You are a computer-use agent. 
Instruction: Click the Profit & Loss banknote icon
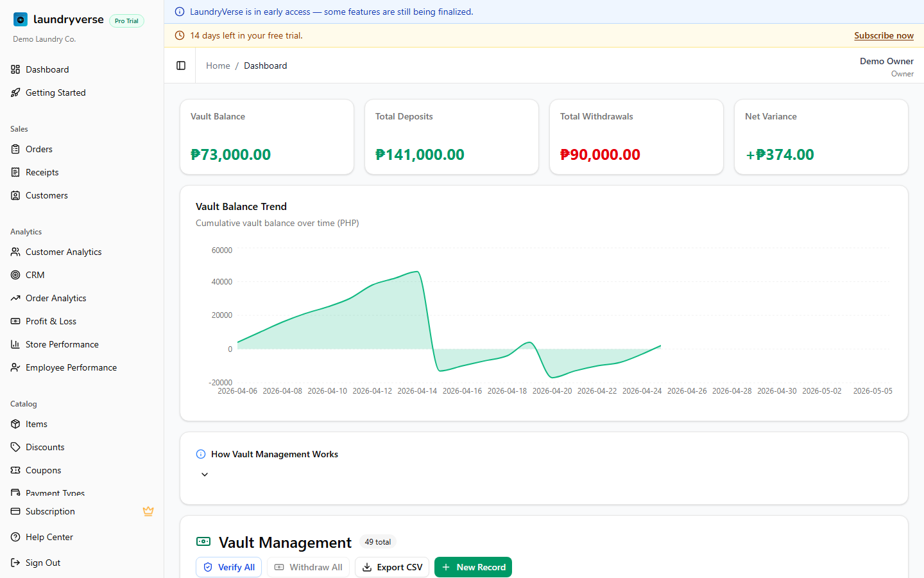click(x=15, y=321)
